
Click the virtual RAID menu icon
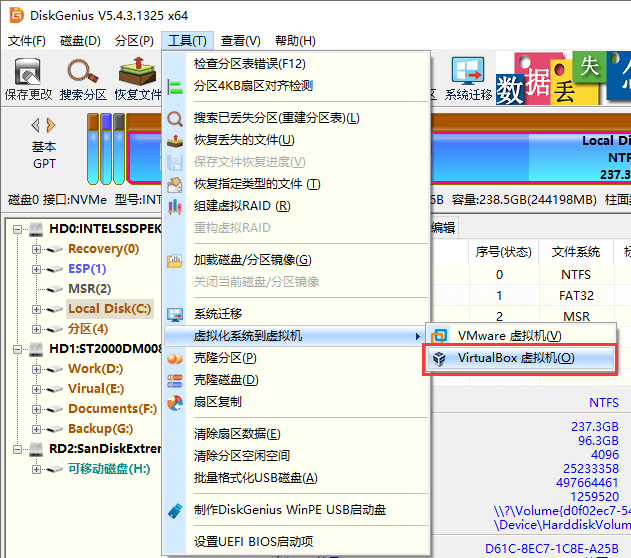tap(175, 206)
